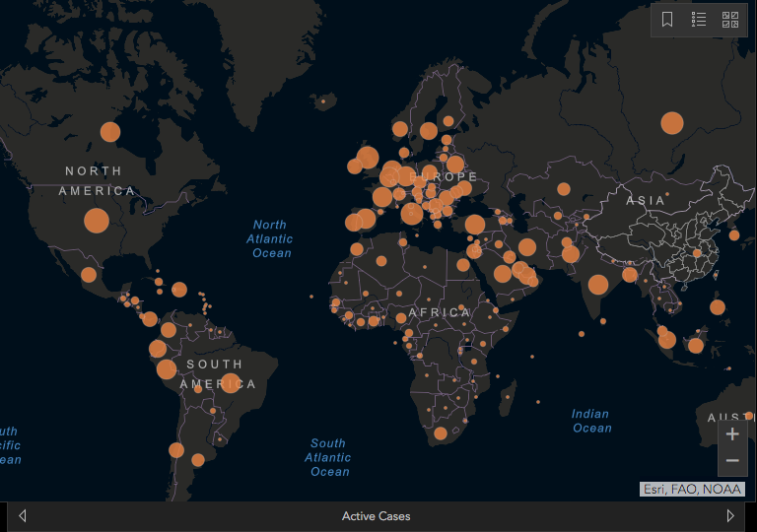Go to previous tab with left arrow
Screen dimensions: 757x532
[23, 516]
